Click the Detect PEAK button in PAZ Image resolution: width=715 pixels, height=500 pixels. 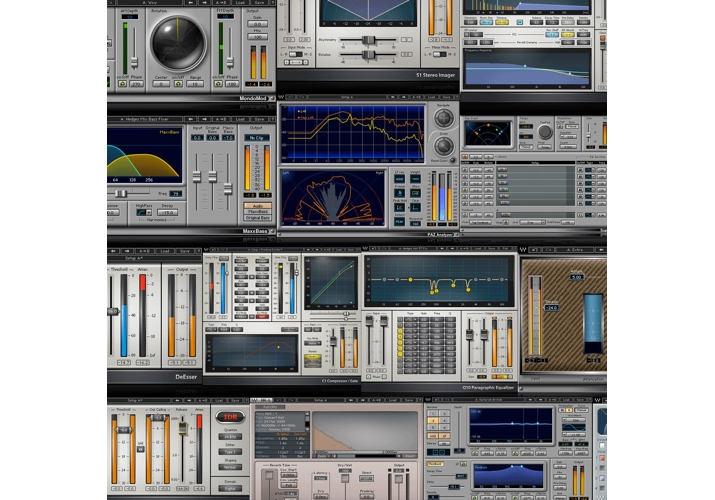pyautogui.click(x=399, y=222)
